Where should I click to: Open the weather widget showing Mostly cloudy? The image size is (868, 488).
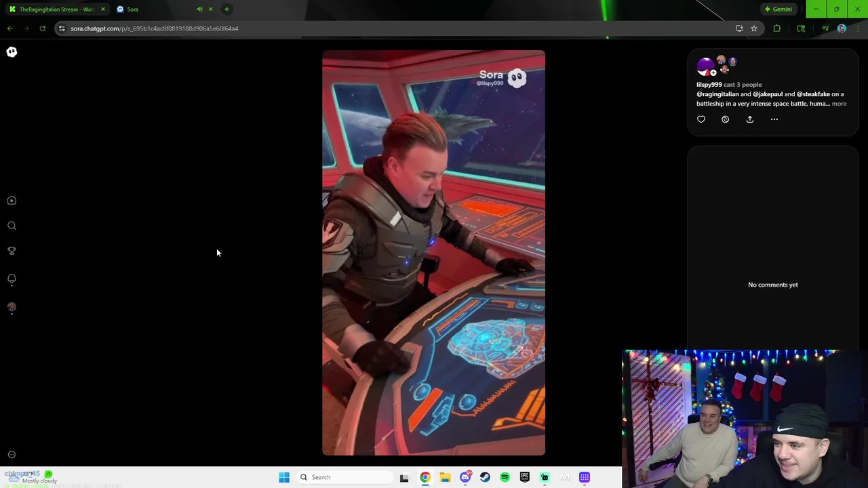coord(34,477)
